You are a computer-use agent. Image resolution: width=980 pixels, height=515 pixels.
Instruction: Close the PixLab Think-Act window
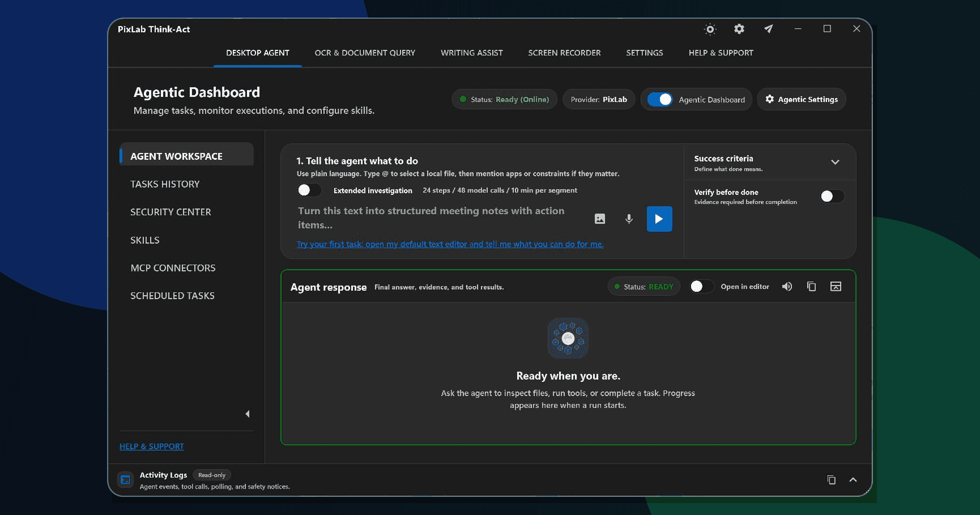click(857, 29)
